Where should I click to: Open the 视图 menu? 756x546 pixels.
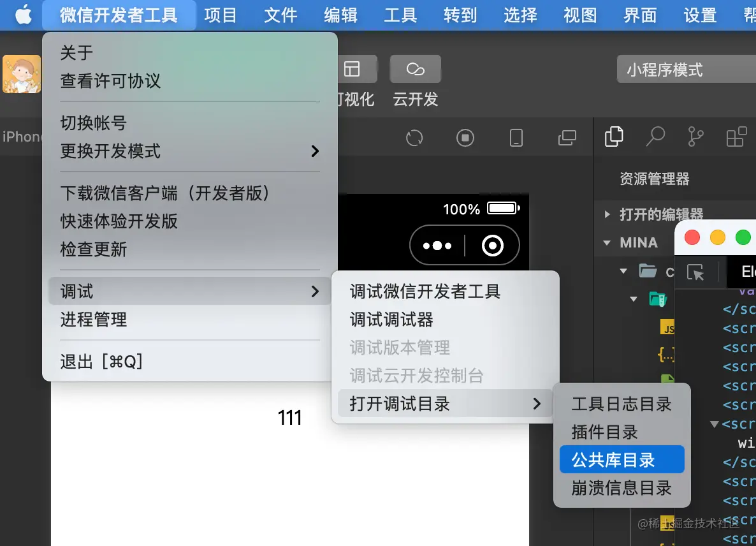pos(580,15)
